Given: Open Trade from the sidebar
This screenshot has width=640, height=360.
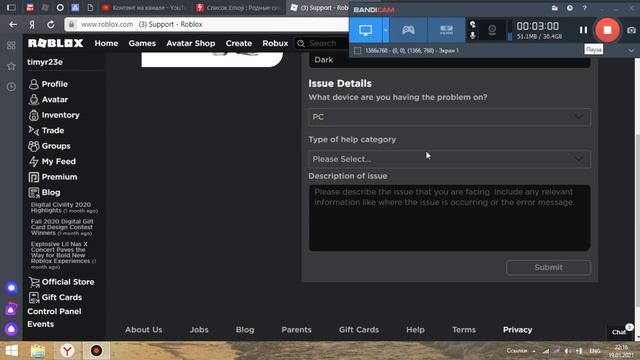Looking at the screenshot, I should pos(53,131).
